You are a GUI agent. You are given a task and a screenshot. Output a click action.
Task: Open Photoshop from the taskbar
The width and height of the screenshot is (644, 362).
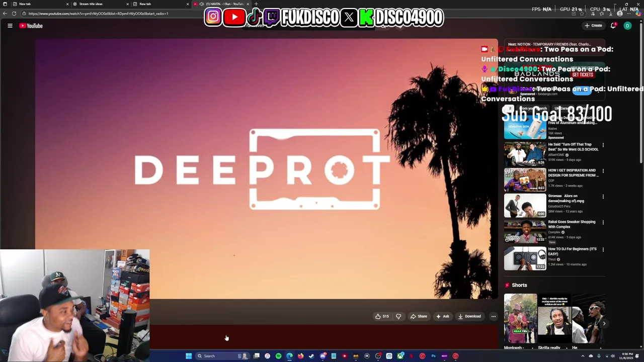point(433,356)
